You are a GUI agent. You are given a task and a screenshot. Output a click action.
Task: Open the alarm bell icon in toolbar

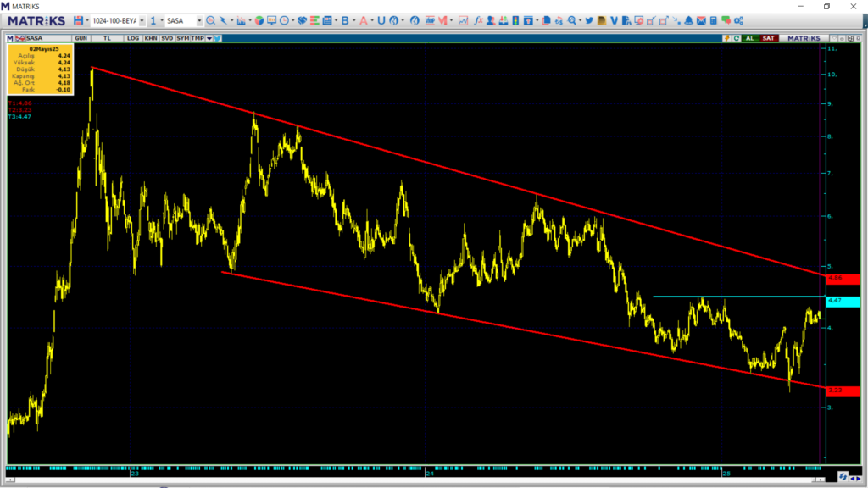click(688, 20)
